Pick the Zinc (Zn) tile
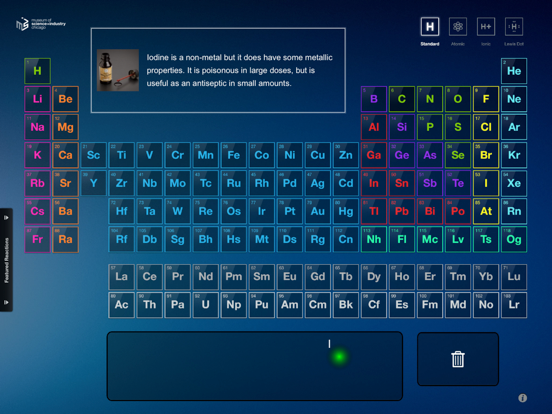Image resolution: width=552 pixels, height=414 pixels. click(x=346, y=155)
